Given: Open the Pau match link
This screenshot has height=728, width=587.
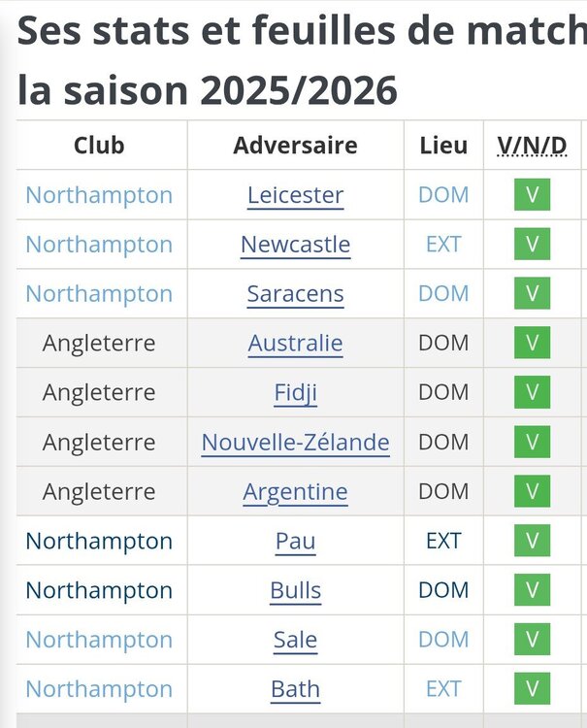Looking at the screenshot, I should 295,541.
